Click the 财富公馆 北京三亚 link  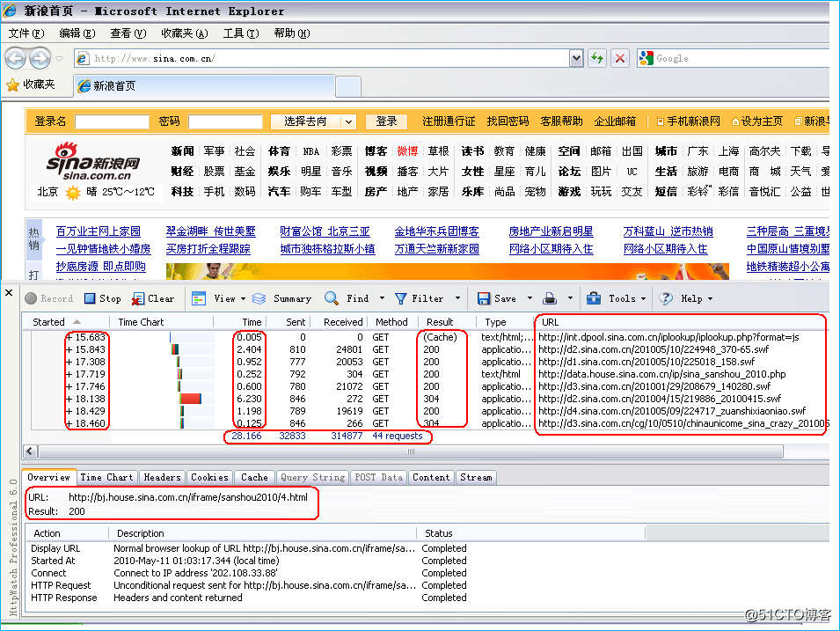point(325,231)
